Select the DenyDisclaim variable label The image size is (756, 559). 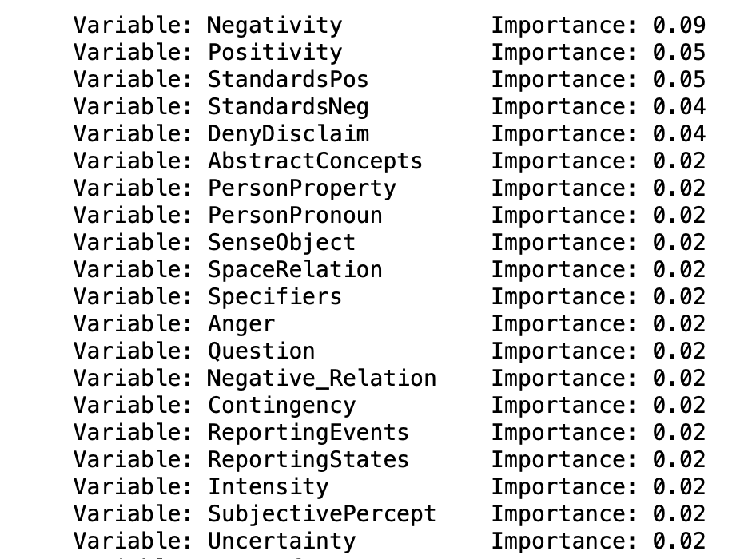[288, 134]
